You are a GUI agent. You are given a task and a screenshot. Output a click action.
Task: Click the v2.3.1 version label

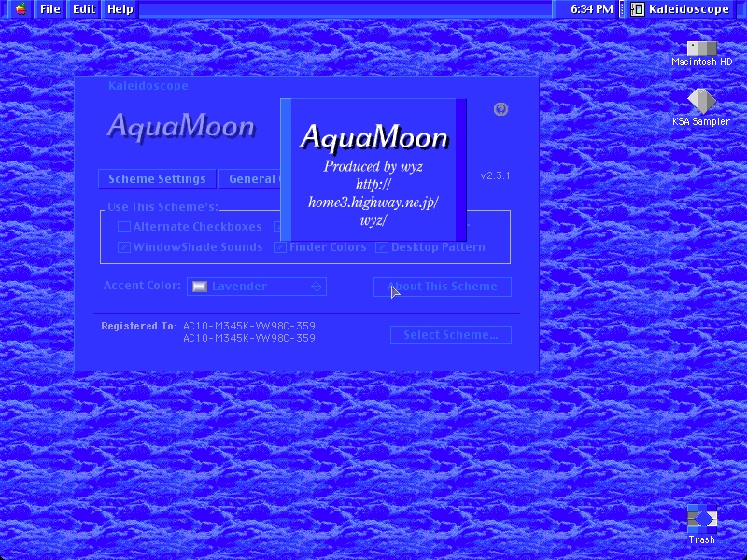coord(495,175)
